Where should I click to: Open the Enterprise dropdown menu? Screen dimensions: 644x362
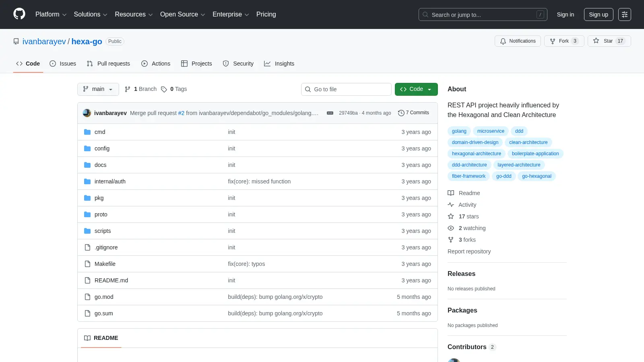pos(231,14)
